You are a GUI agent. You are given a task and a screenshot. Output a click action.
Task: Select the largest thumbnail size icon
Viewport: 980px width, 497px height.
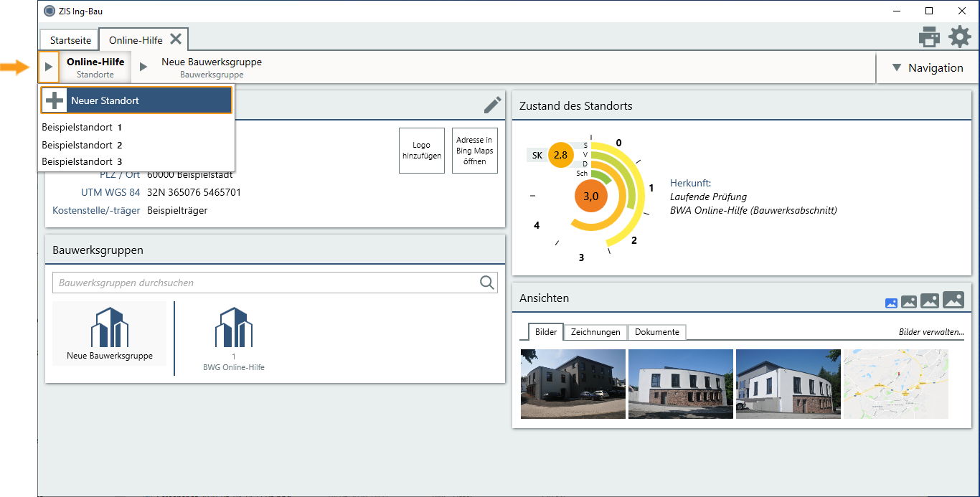(x=953, y=300)
